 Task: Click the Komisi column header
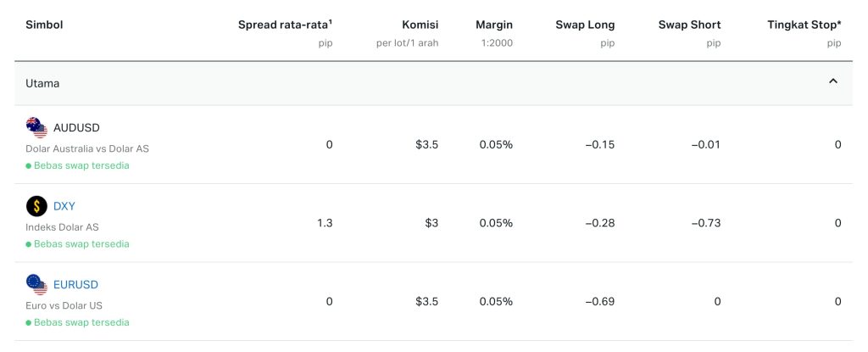[x=420, y=25]
